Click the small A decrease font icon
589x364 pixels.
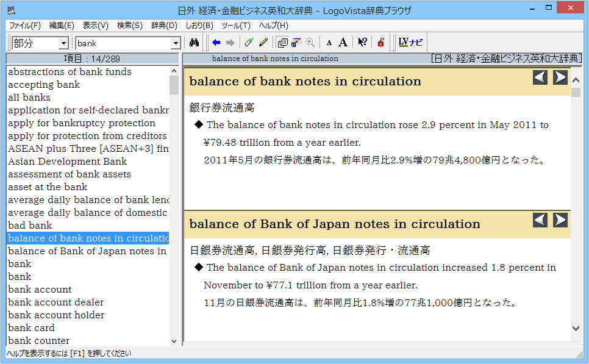point(329,43)
